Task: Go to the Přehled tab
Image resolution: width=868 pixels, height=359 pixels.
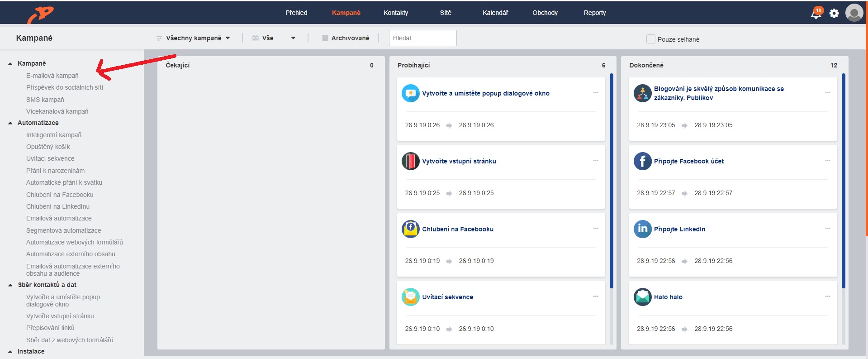Action: 296,13
